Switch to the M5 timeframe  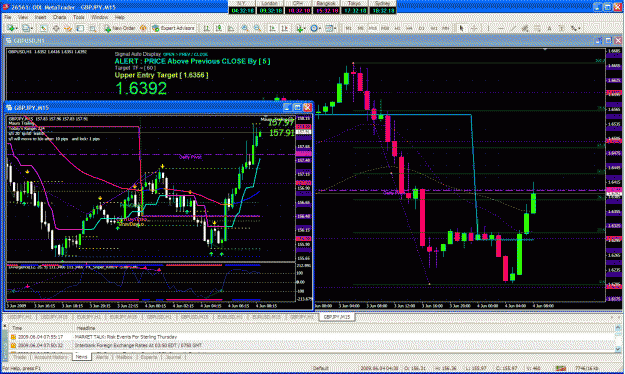pyautogui.click(x=360, y=28)
